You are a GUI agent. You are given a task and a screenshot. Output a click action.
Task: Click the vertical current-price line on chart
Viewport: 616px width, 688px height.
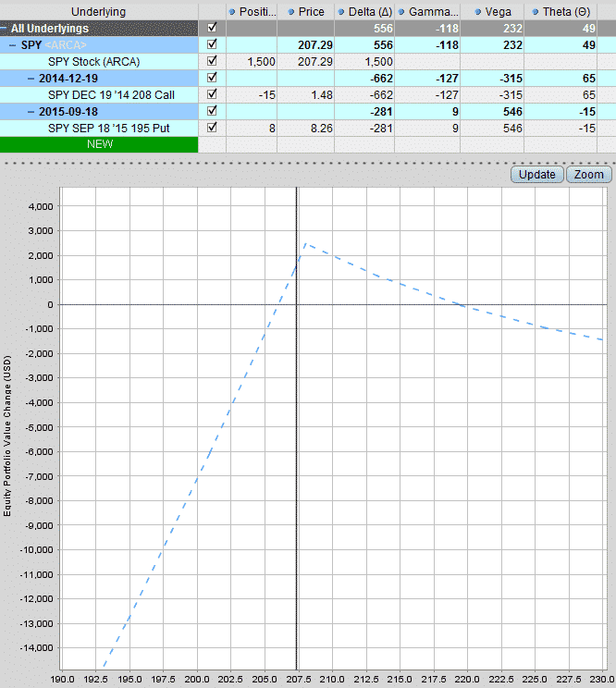point(297,428)
